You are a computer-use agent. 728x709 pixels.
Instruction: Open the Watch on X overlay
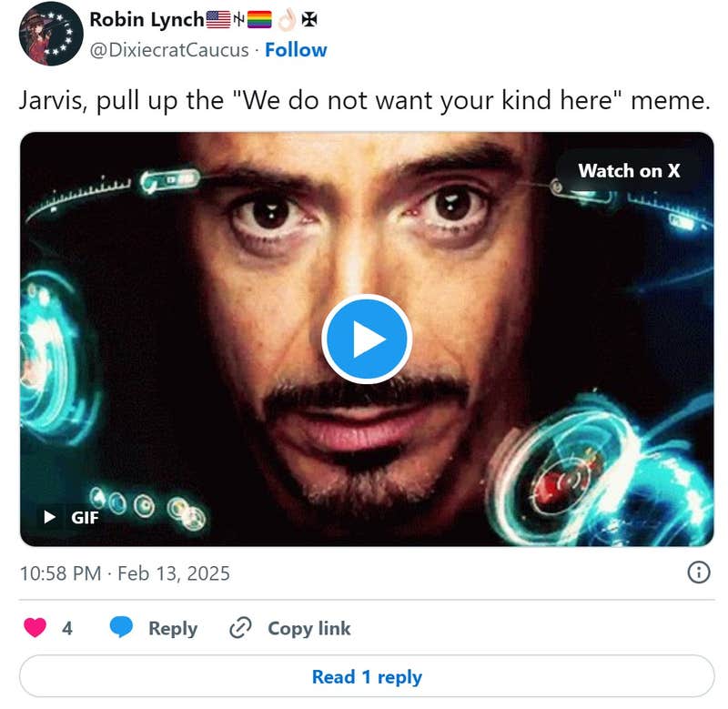click(630, 171)
